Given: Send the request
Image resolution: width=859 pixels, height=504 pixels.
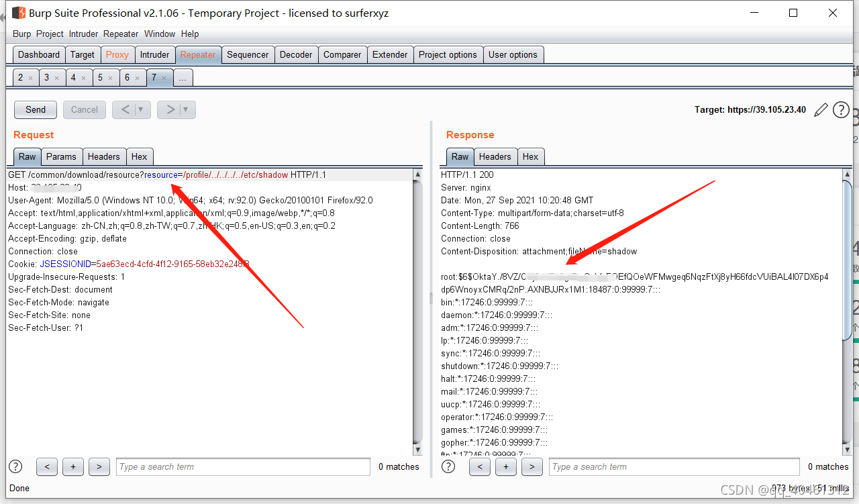Looking at the screenshot, I should pos(36,109).
